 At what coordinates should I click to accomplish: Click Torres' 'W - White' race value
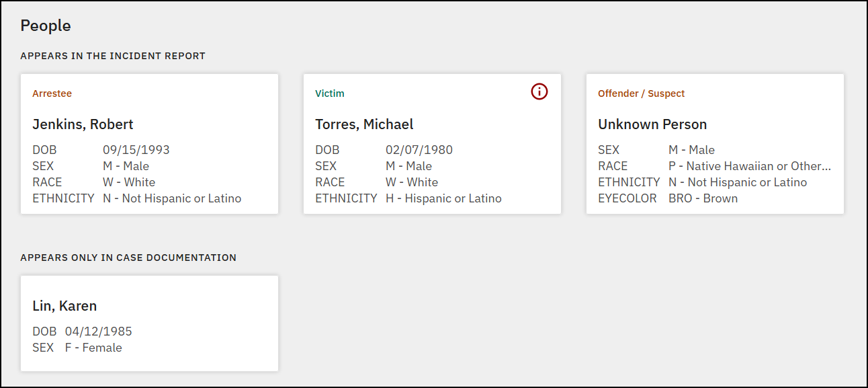point(412,182)
